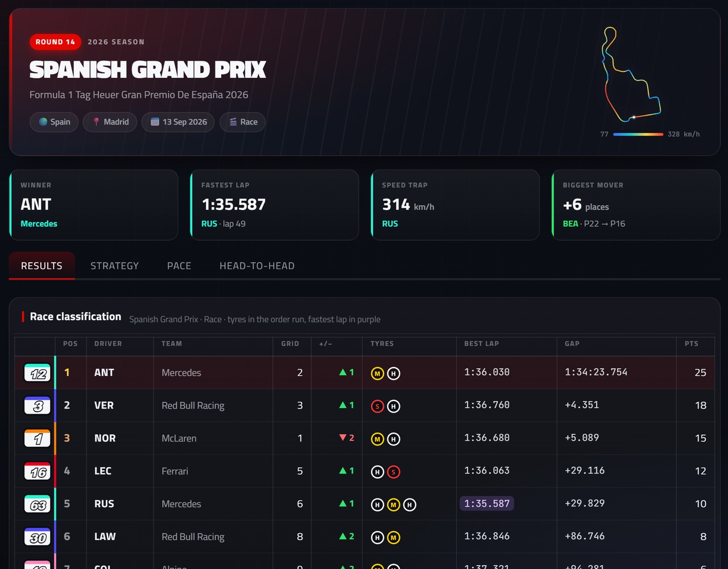Click ANT's car number 12 badge

coord(38,373)
